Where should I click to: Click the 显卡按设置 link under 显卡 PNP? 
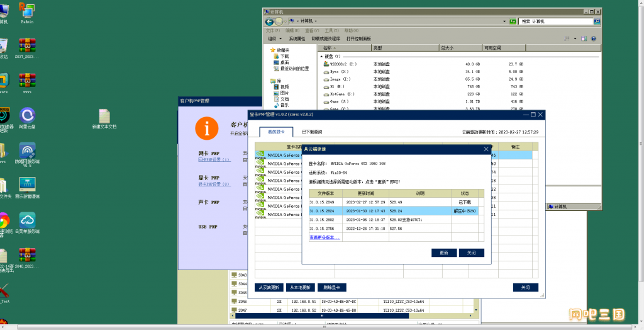(214, 185)
